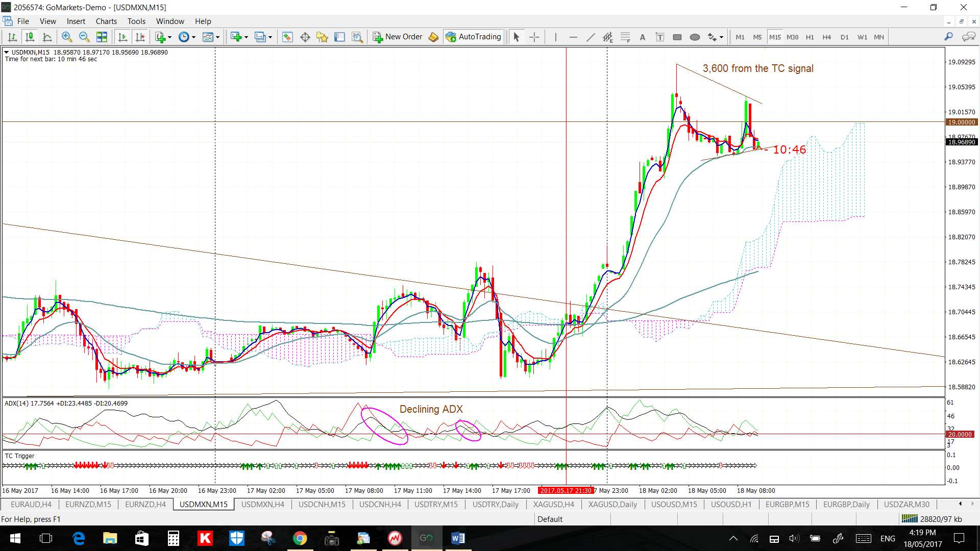This screenshot has height=551, width=980.
Task: Expand templates dropdown arrow
Action: click(217, 37)
